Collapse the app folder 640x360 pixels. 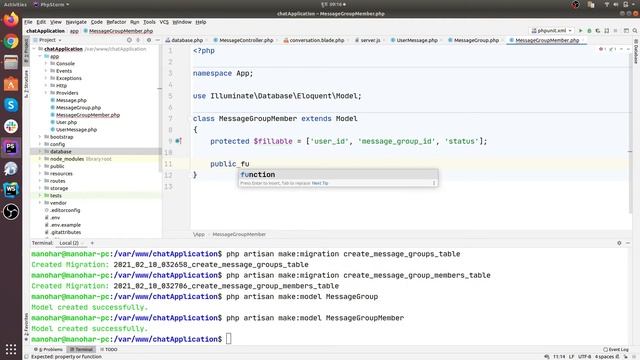pyautogui.click(x=40, y=56)
